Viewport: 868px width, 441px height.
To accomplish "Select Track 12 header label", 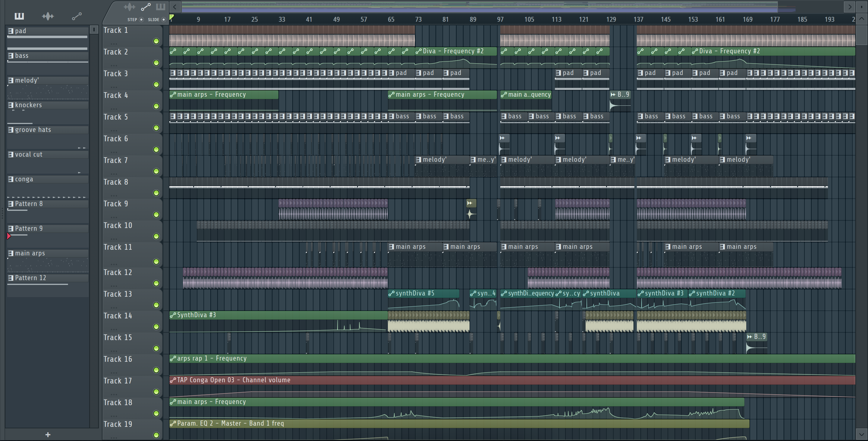I will [x=118, y=273].
